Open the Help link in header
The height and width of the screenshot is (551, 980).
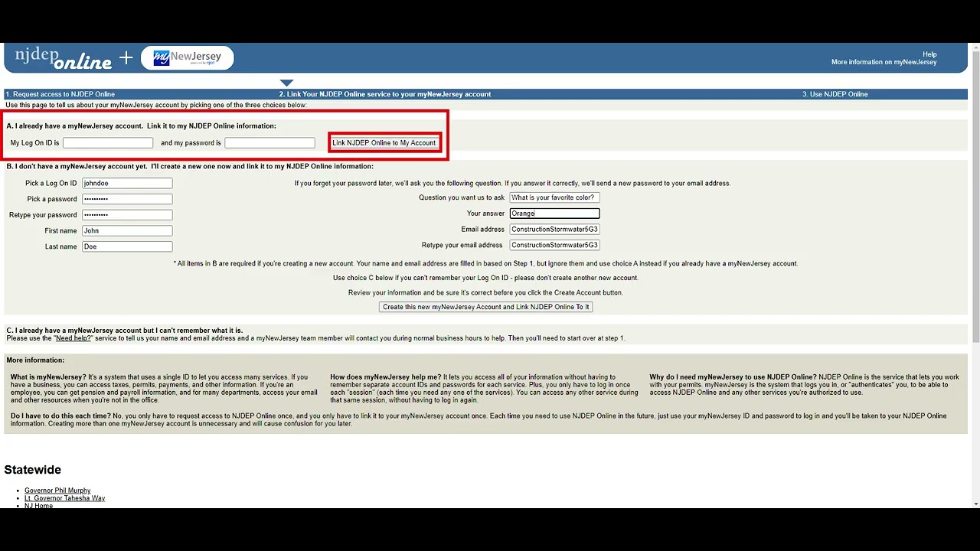click(x=929, y=54)
